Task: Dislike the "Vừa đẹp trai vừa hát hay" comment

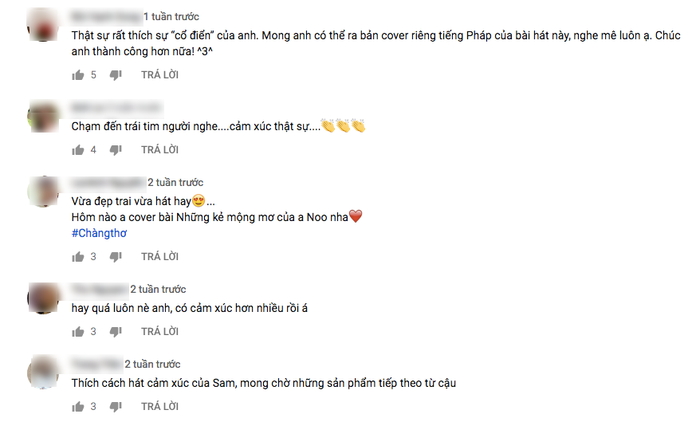Action: (116, 257)
